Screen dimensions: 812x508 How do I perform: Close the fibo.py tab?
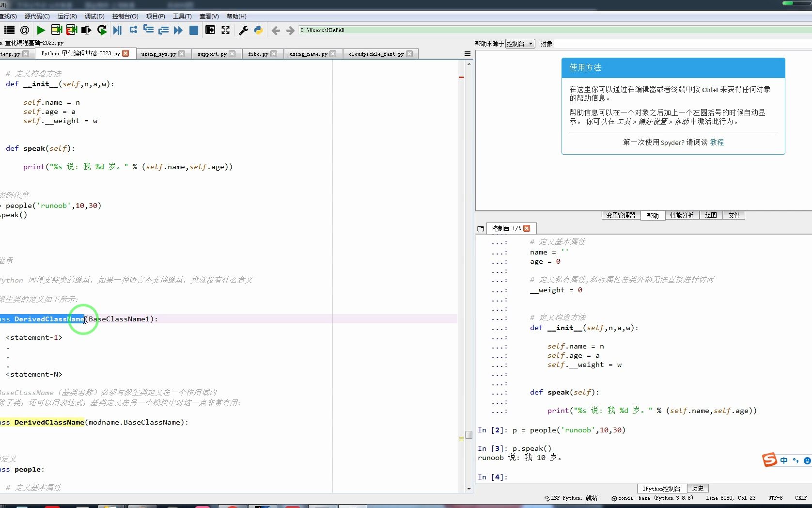click(274, 54)
